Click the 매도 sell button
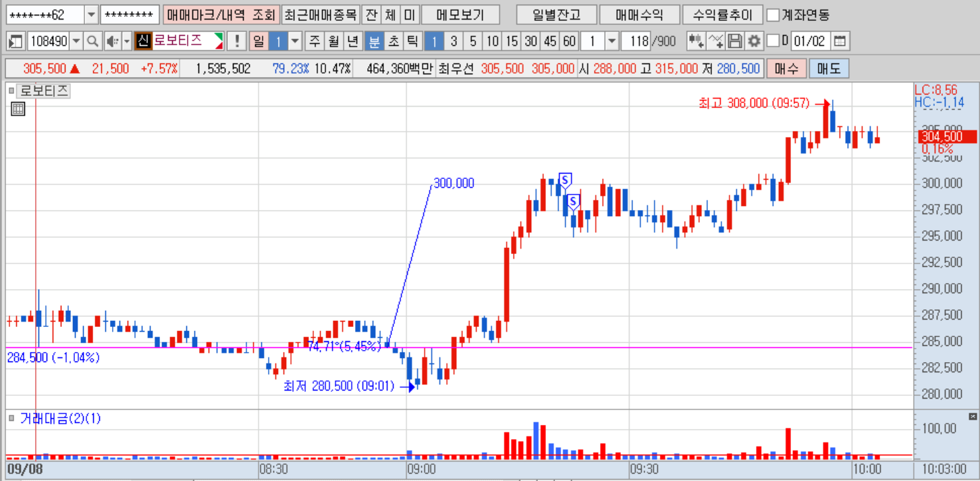The image size is (980, 481). click(828, 68)
